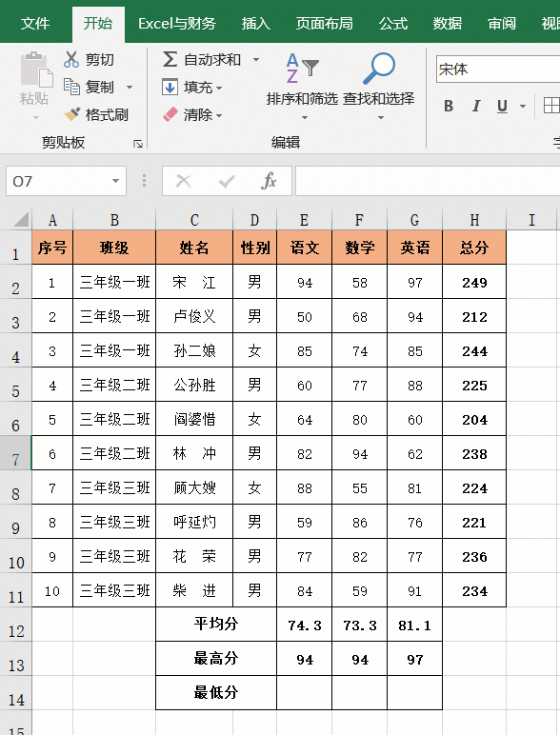Open the clipboard group dialog launcher
The height and width of the screenshot is (735, 560).
[137, 144]
